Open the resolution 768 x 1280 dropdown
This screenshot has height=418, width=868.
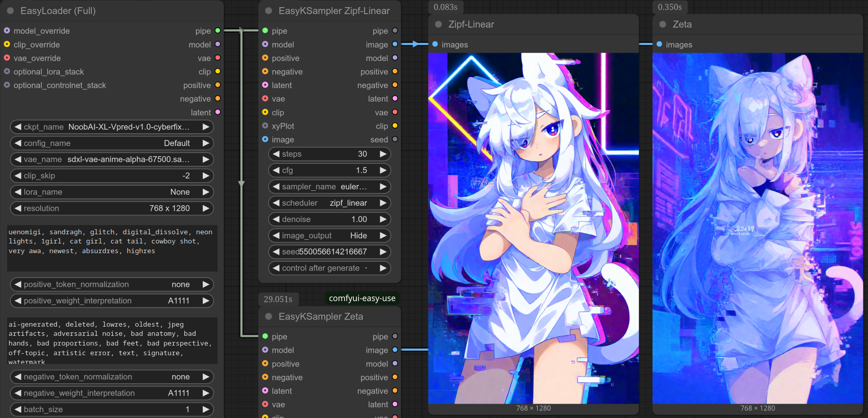tap(111, 208)
